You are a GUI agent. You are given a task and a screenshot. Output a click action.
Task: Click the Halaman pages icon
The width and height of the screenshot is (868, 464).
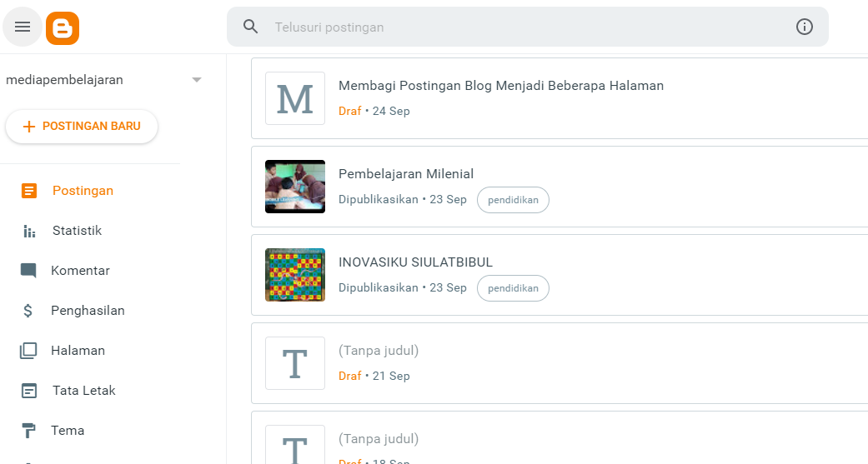(28, 351)
